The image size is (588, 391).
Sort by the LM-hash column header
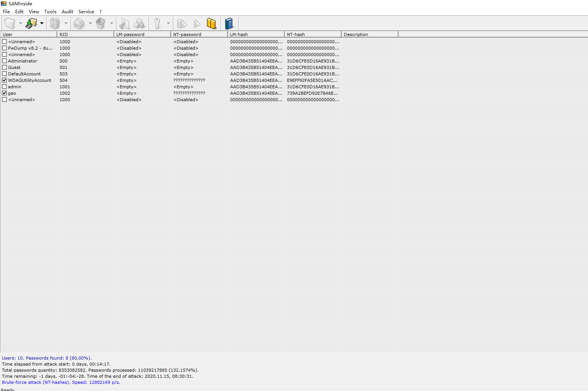(256, 34)
